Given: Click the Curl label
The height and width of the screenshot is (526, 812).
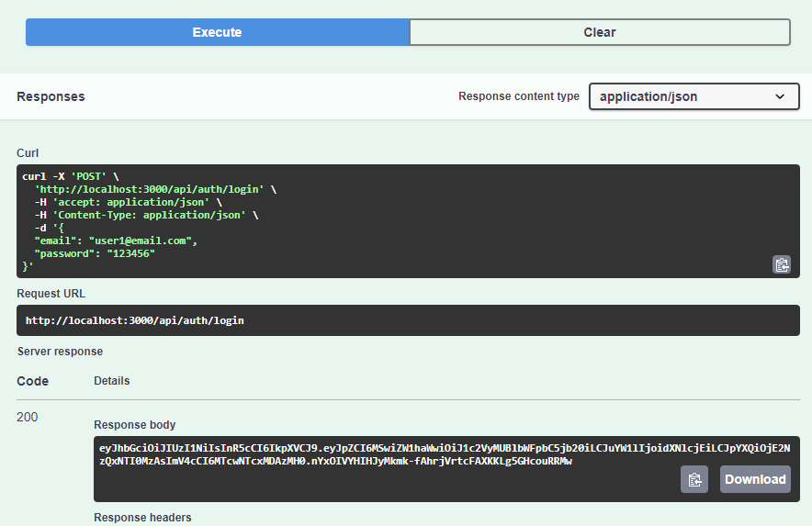Looking at the screenshot, I should [x=28, y=153].
